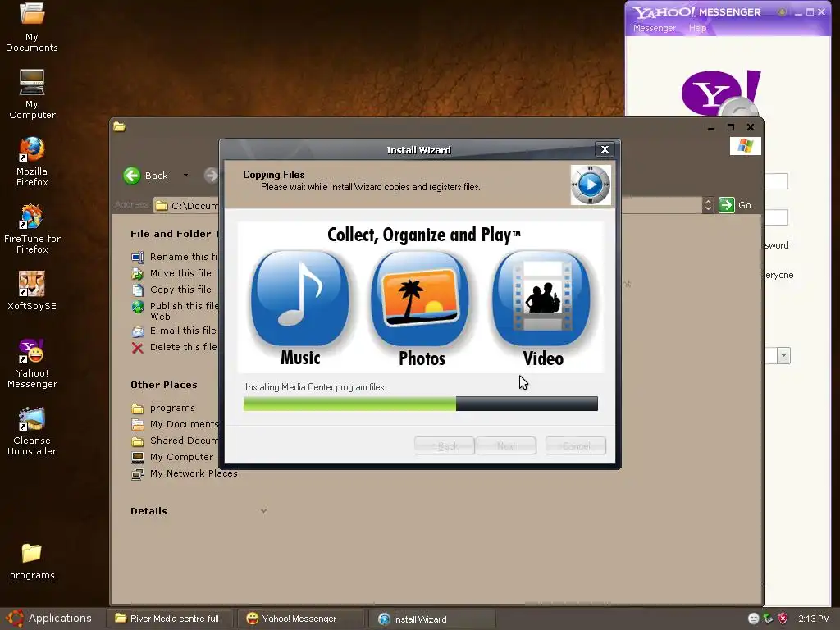This screenshot has height=630, width=840.
Task: Open address bar dropdown arrows in Explorer
Action: (x=708, y=204)
